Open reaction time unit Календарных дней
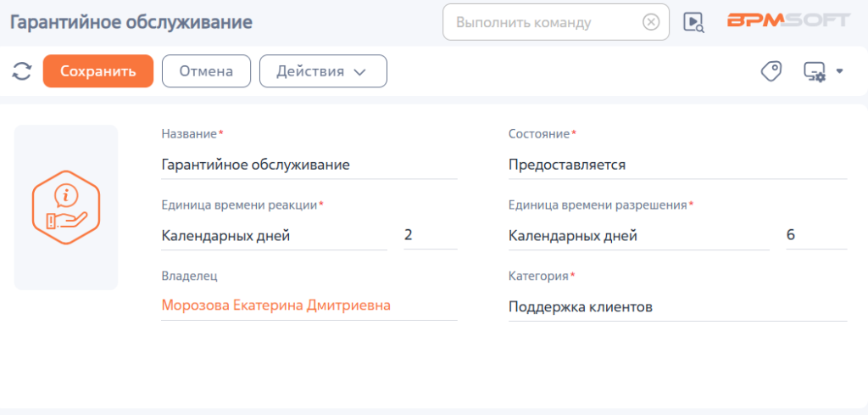This screenshot has height=415, width=868. point(274,236)
